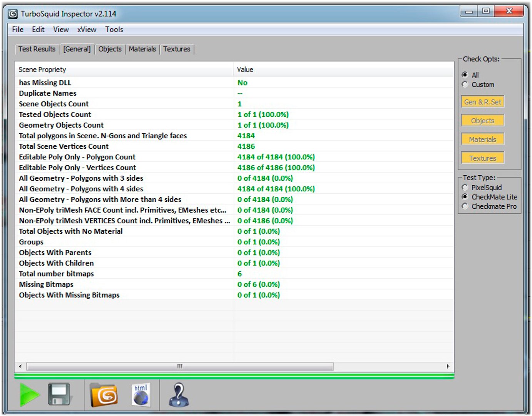Open the File menu

pyautogui.click(x=18, y=30)
